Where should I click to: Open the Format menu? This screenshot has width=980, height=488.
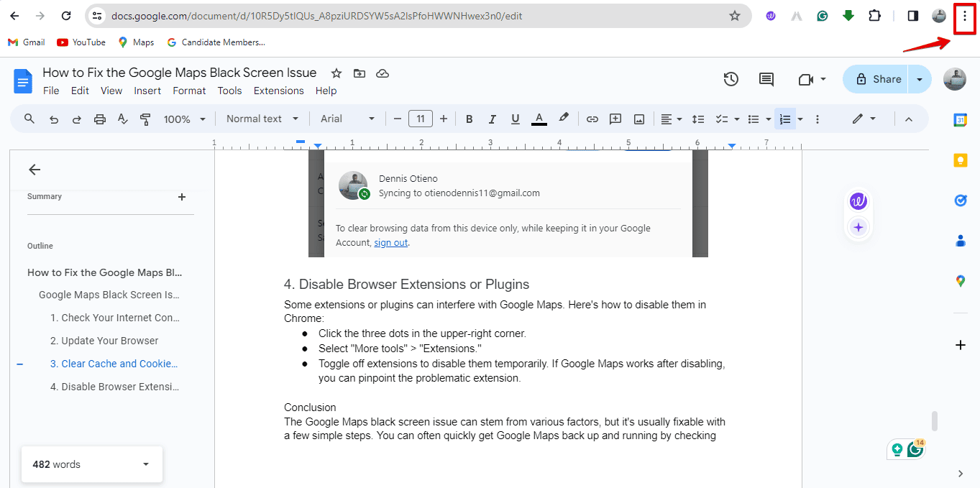coord(189,91)
